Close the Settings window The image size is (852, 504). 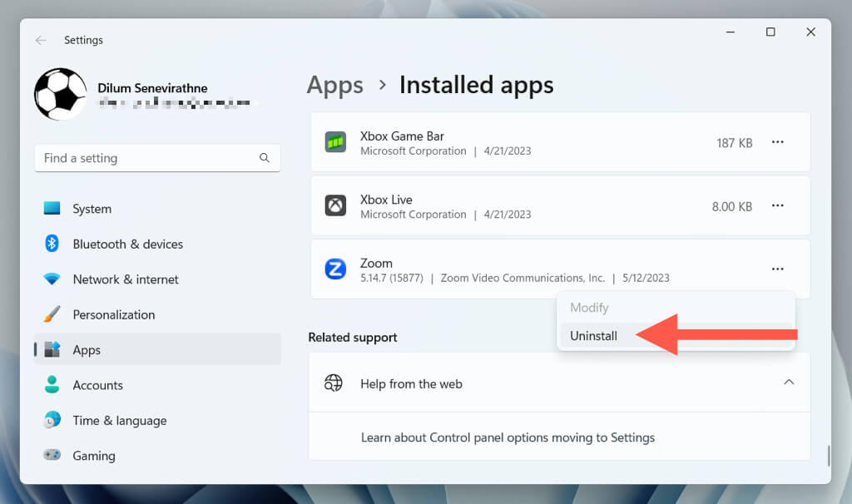[x=810, y=32]
